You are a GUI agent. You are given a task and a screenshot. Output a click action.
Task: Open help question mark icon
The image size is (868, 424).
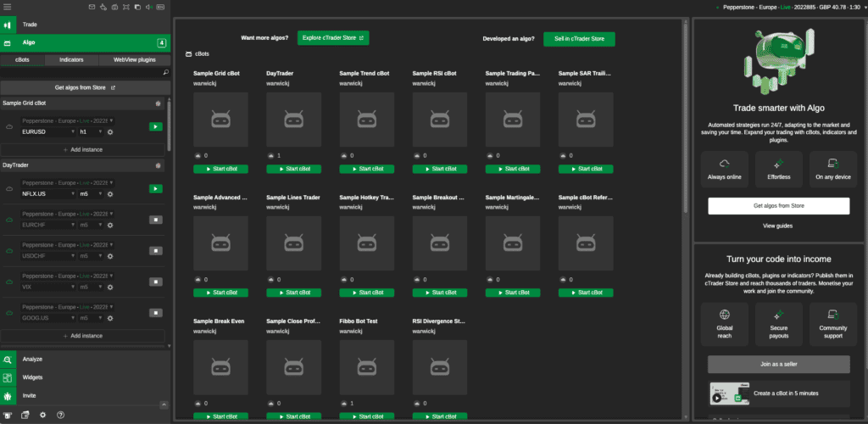tap(61, 415)
